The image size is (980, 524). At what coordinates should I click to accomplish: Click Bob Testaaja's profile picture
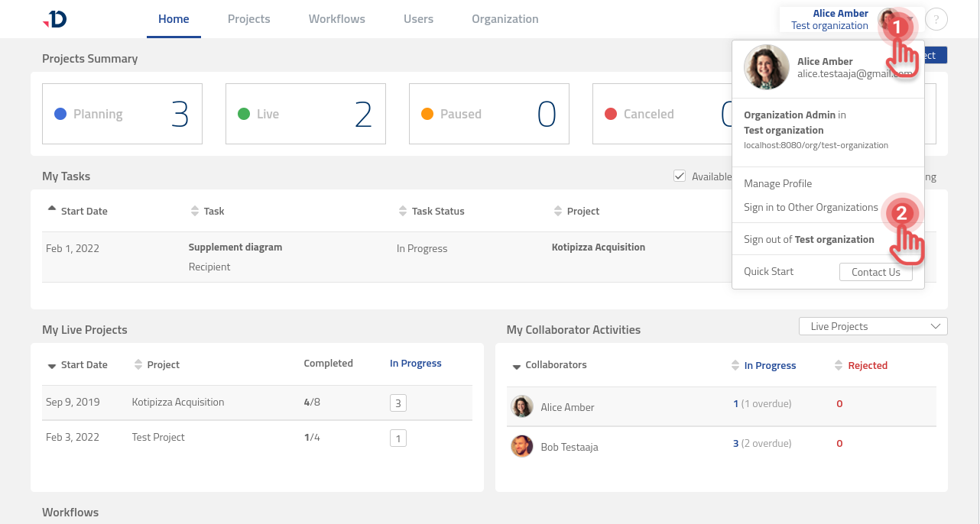click(522, 446)
